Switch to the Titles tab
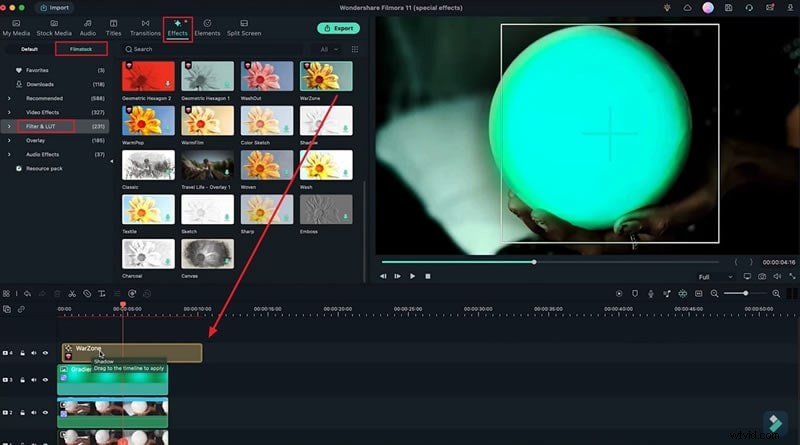 pyautogui.click(x=113, y=28)
